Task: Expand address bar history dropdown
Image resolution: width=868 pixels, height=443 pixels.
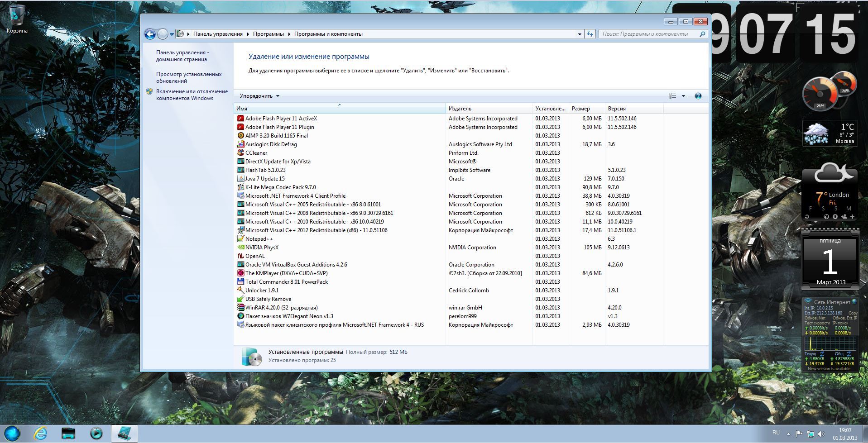Action: point(580,34)
